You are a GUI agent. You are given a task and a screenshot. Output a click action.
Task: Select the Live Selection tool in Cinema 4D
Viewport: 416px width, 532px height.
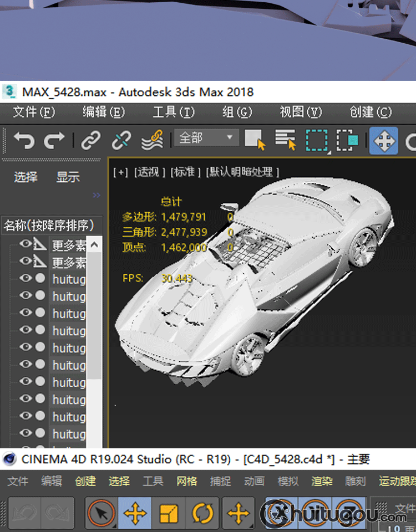pos(101,514)
